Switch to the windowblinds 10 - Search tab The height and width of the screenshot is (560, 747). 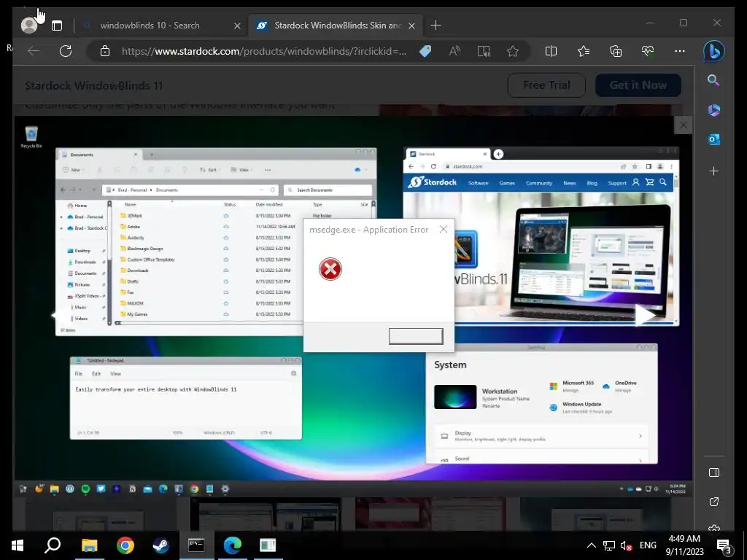coord(150,26)
